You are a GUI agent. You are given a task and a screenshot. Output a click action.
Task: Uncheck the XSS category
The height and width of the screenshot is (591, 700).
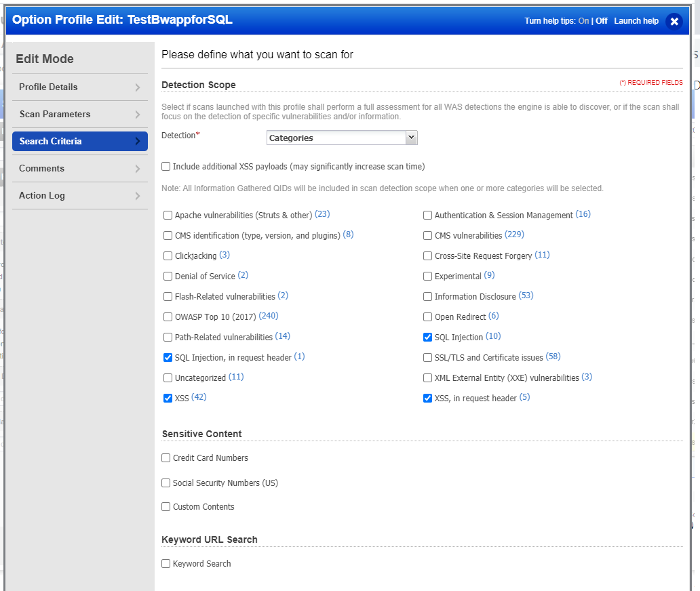pos(168,399)
